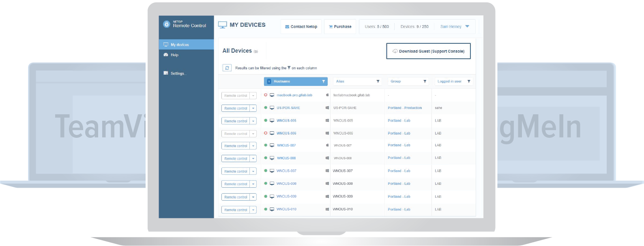Click the green status dot for WNOUS-010

266,209
